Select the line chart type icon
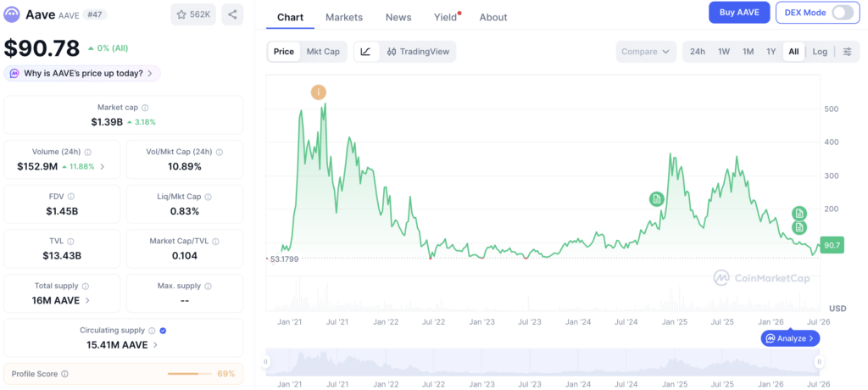This screenshot has height=390, width=868. 366,52
